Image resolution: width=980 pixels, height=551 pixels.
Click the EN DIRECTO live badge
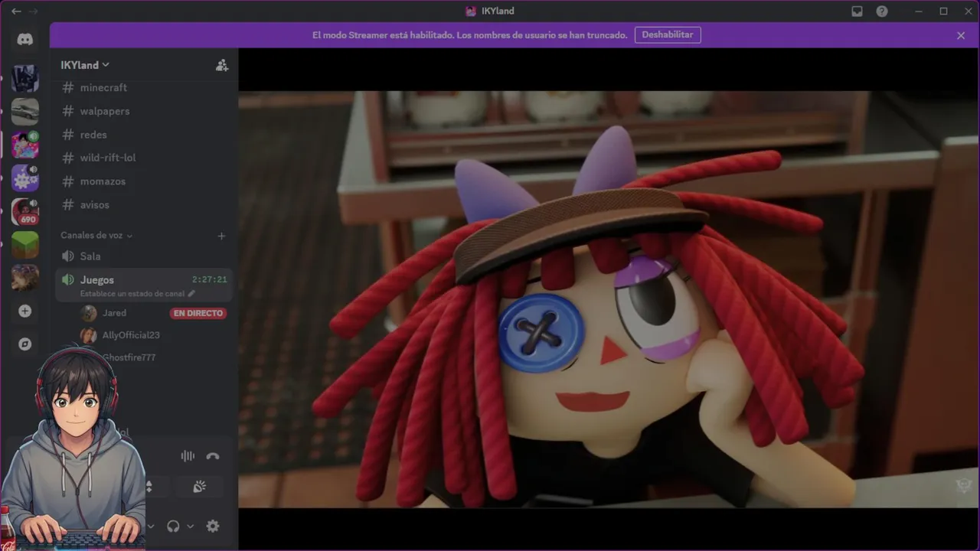198,313
